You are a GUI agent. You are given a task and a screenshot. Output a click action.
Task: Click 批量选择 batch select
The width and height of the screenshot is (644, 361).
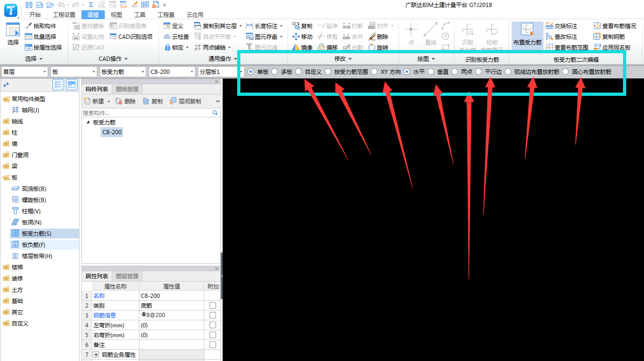pyautogui.click(x=41, y=36)
